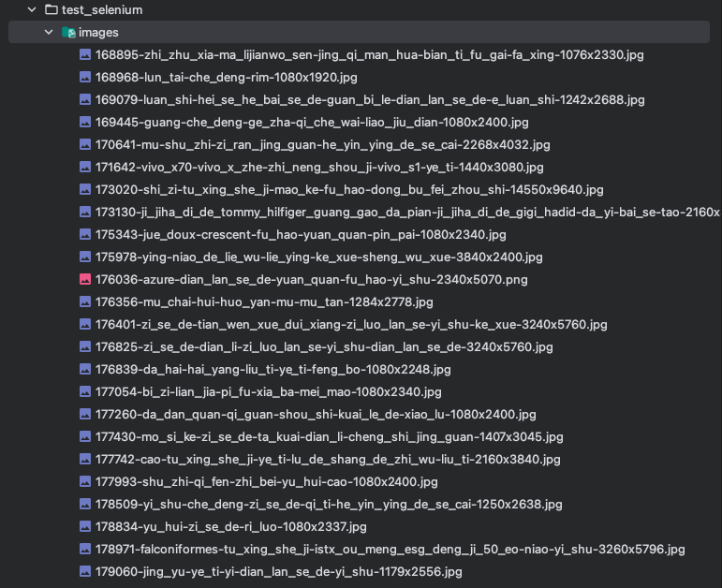Screen dimensions: 722x588
Task: Select the test_selenium folder label
Action: (102, 9)
